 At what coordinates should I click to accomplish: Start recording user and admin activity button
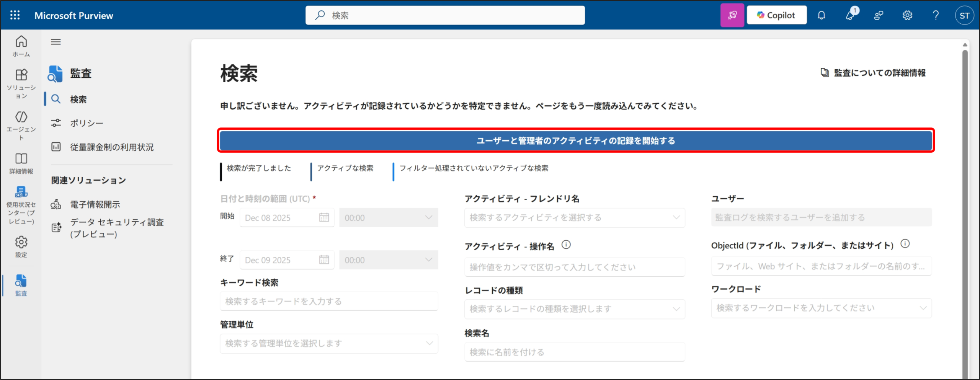(575, 140)
